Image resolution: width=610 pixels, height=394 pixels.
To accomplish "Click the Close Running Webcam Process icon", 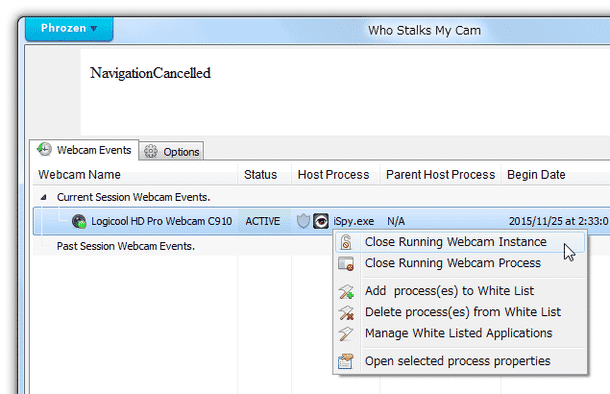I will 346,264.
